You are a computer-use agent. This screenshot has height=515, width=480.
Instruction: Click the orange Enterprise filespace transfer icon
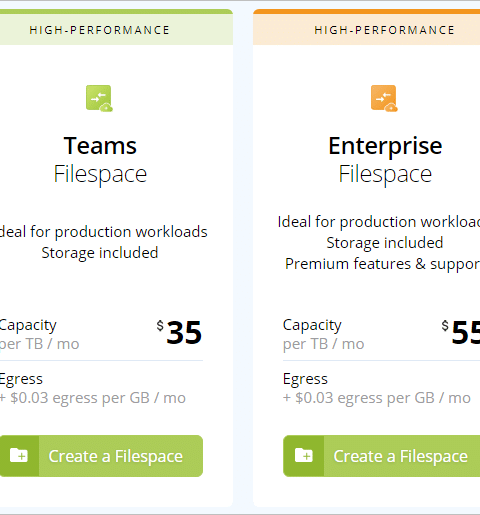tap(384, 98)
